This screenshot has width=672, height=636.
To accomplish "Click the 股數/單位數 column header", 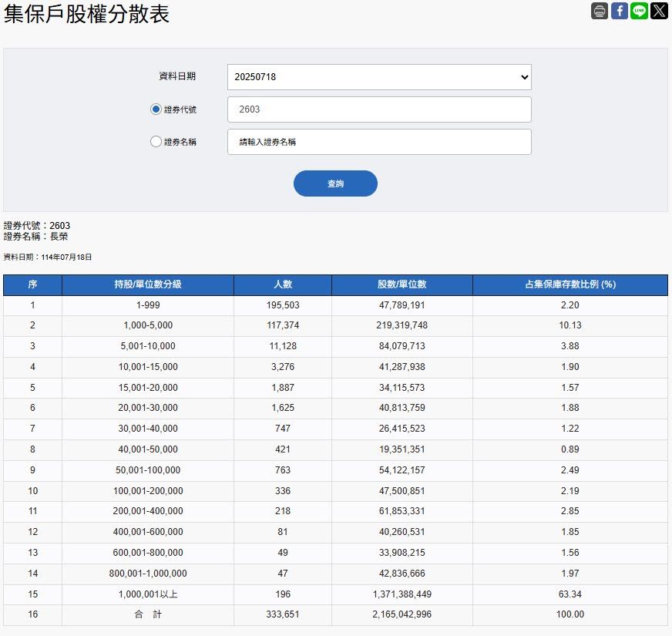I will [x=402, y=284].
